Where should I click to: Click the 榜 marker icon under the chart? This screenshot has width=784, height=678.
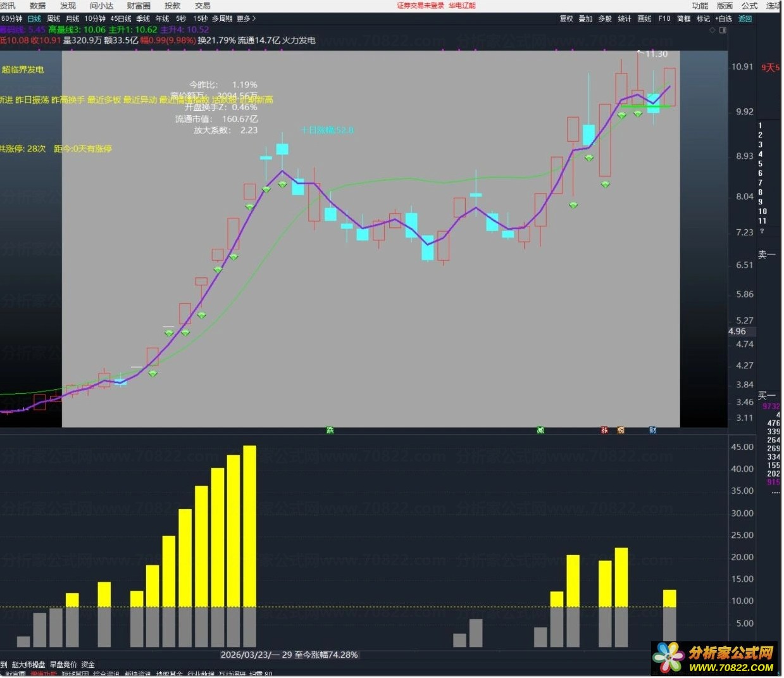tap(621, 430)
